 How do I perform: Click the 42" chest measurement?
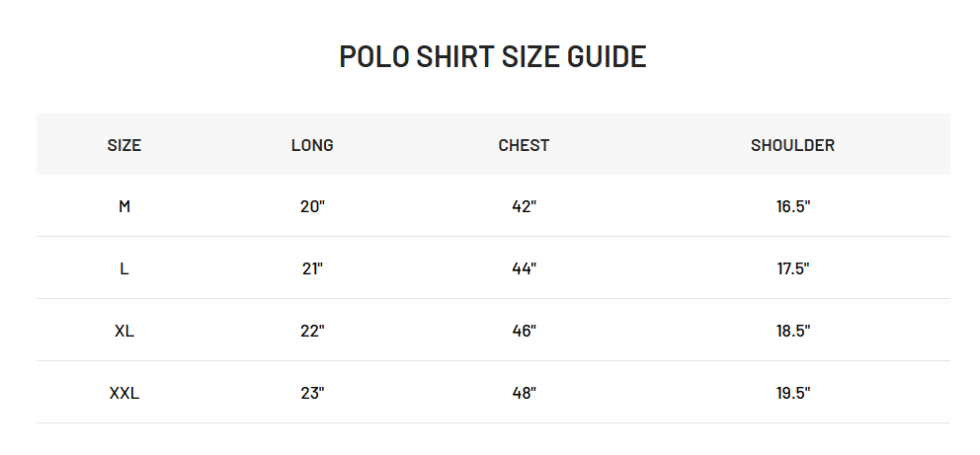[525, 206]
